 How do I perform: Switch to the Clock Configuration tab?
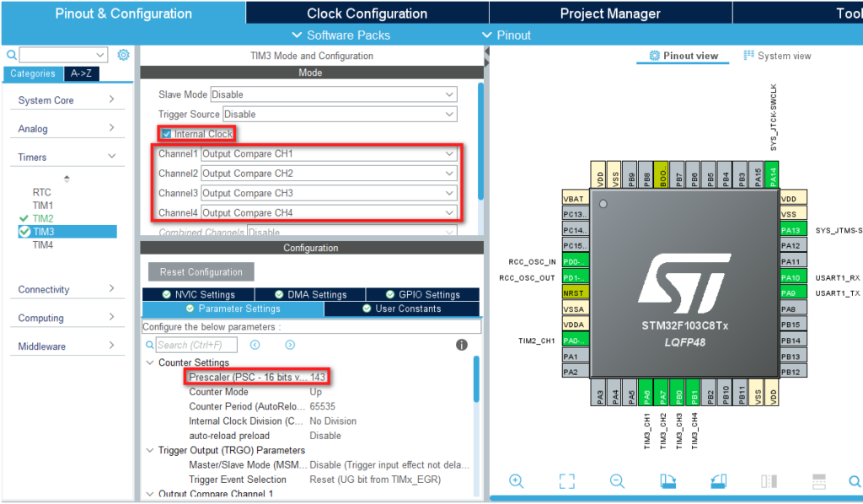[x=367, y=13]
